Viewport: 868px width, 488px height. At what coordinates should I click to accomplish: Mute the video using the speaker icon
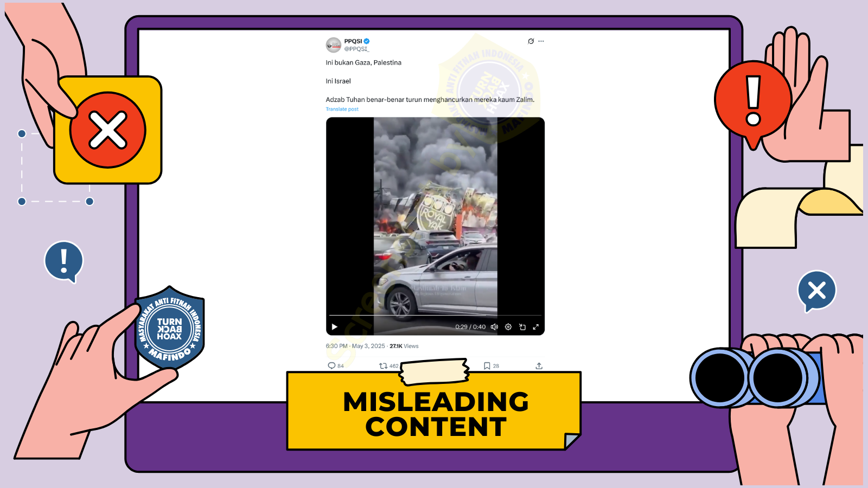494,327
